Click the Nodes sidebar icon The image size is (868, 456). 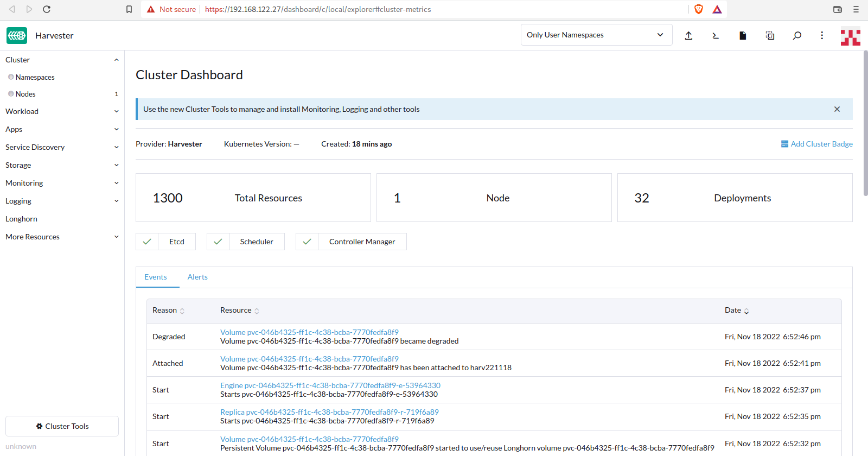11,94
